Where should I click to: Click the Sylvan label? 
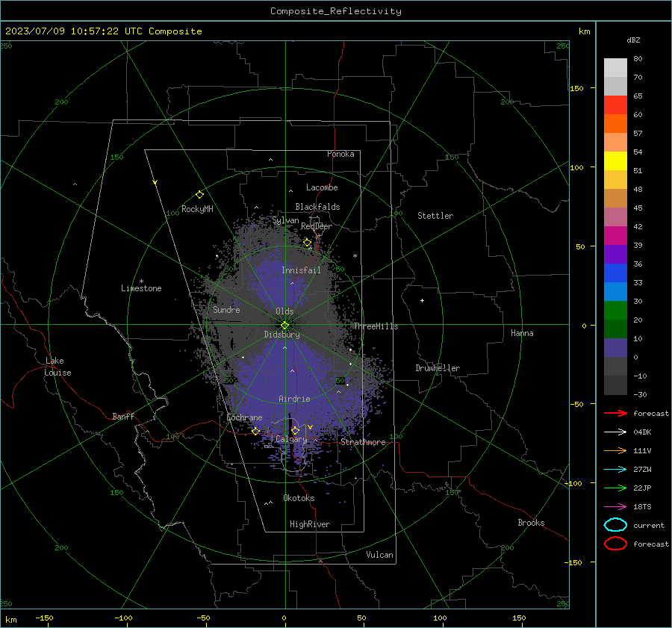(x=285, y=220)
